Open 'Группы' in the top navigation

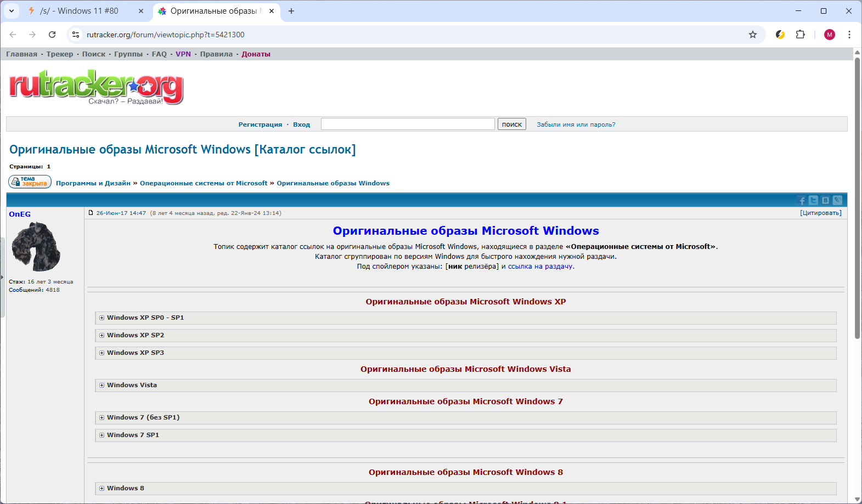pyautogui.click(x=128, y=54)
